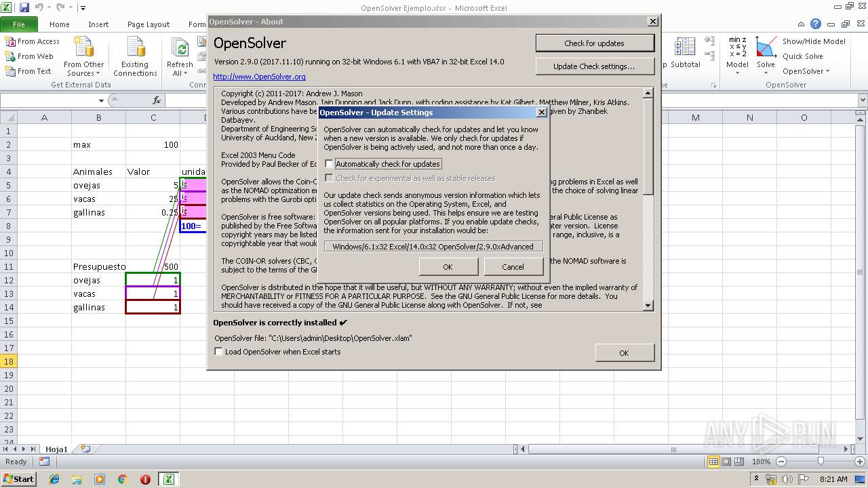This screenshot has height=488, width=868.
Task: Click Check for updates button
Action: [x=595, y=43]
